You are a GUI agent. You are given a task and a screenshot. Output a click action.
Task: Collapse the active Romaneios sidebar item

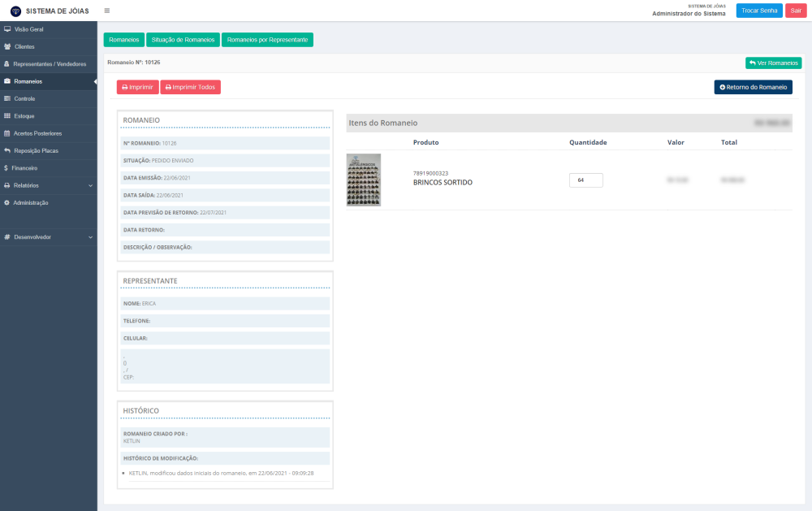coord(49,81)
